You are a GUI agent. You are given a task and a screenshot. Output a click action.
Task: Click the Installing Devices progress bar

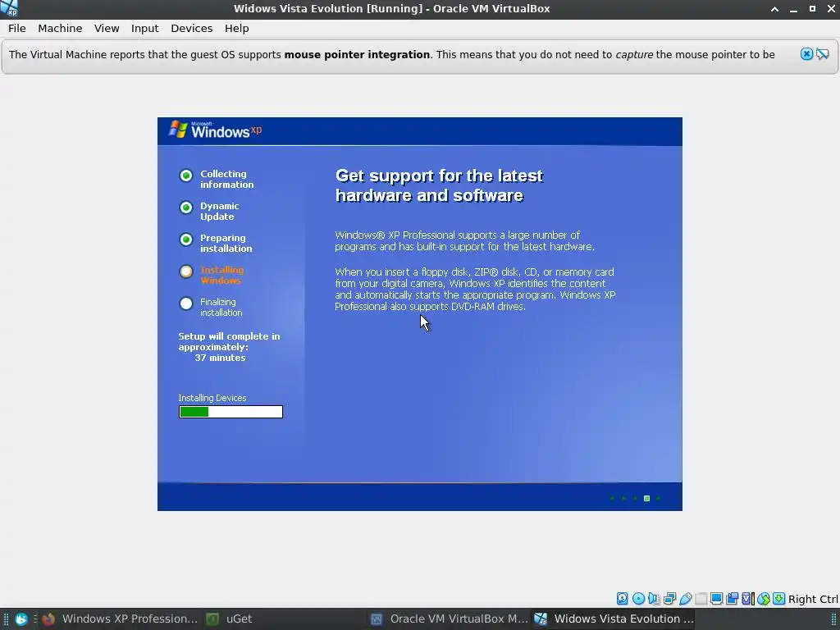(231, 412)
